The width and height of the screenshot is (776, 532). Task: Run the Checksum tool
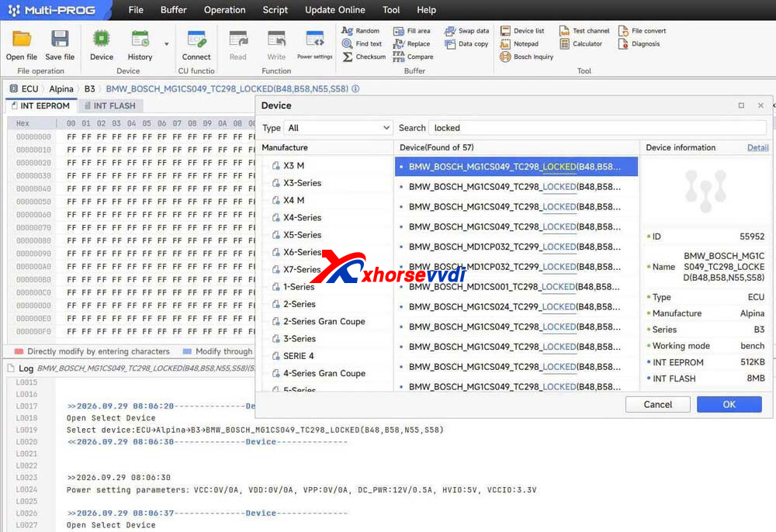coord(364,57)
